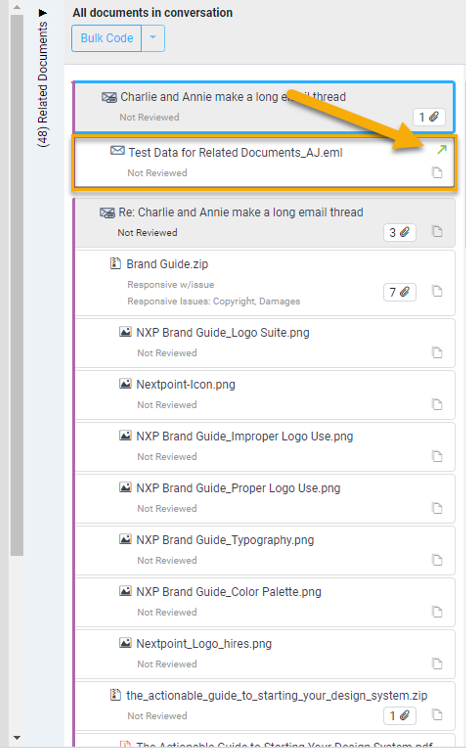Click the document icon beside Nextpoint-Icon.png

[437, 405]
